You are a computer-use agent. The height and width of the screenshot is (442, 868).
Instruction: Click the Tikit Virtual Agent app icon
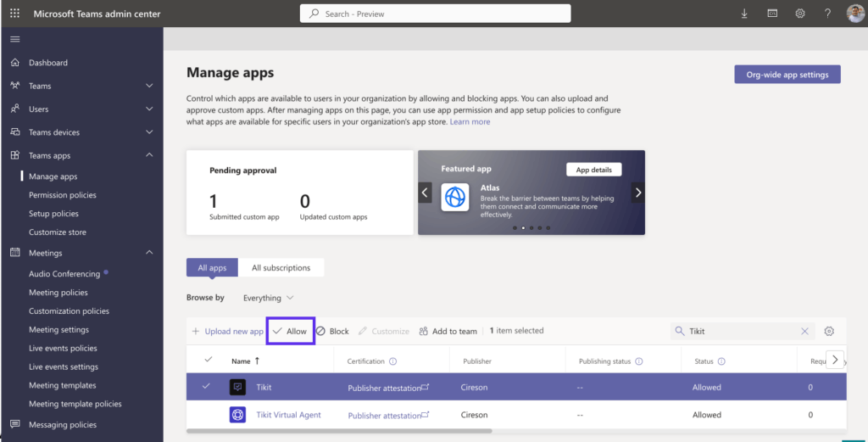[237, 415]
